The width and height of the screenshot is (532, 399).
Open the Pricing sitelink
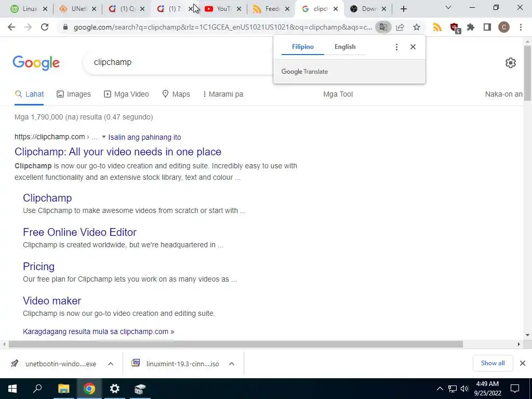pos(38,267)
